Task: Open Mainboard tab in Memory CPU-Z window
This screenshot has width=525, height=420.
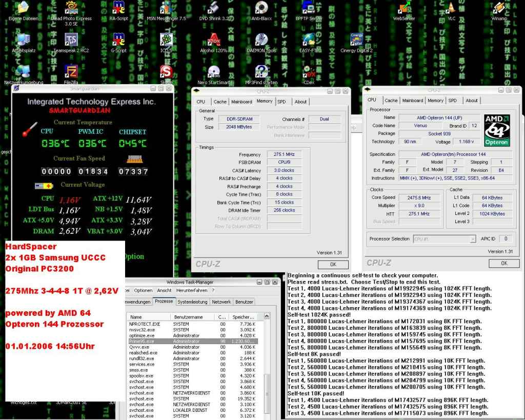Action: (x=241, y=102)
